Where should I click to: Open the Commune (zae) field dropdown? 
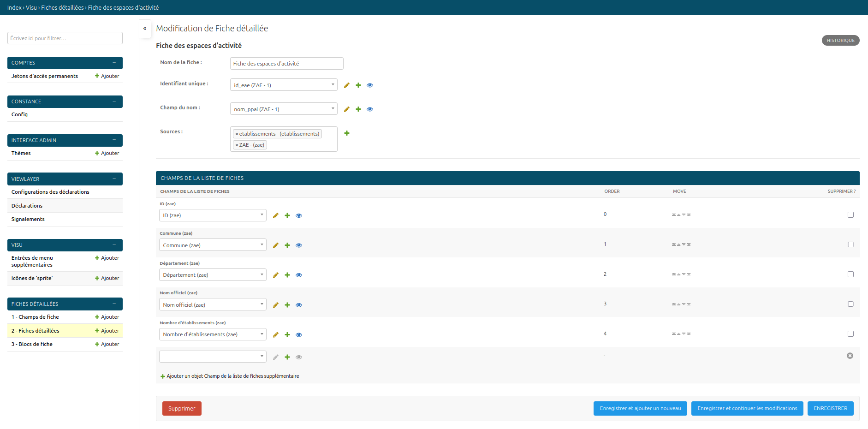pyautogui.click(x=213, y=245)
